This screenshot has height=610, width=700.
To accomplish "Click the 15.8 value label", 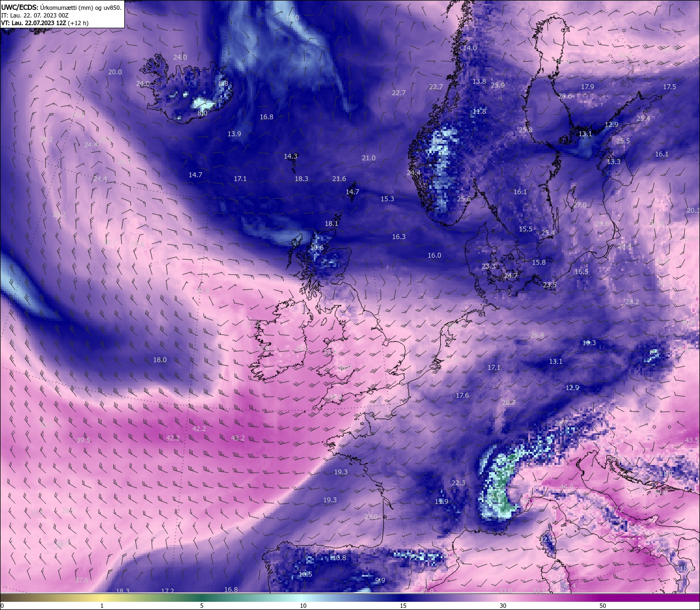I will coord(539,263).
